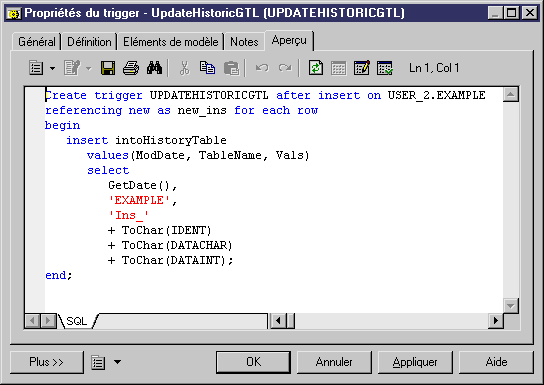Image resolution: width=544 pixels, height=385 pixels.
Task: Click the Paste clipboard icon
Action: [231, 68]
